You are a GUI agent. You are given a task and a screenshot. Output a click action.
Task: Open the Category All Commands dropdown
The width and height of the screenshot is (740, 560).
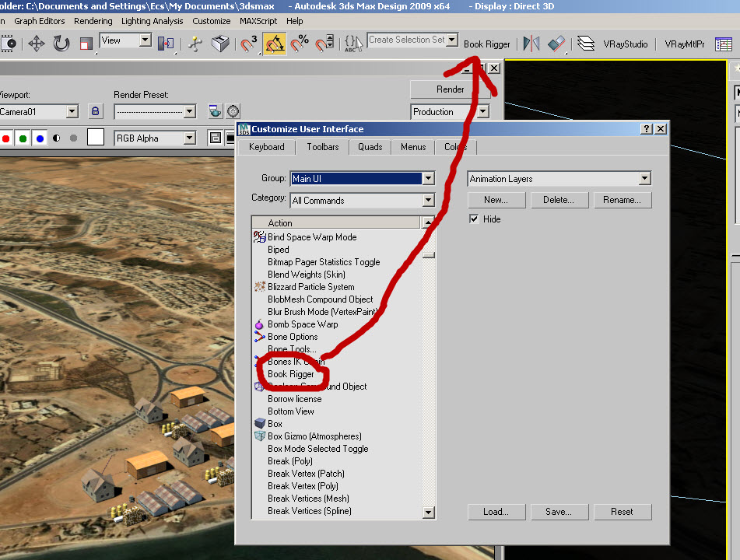[x=428, y=200]
